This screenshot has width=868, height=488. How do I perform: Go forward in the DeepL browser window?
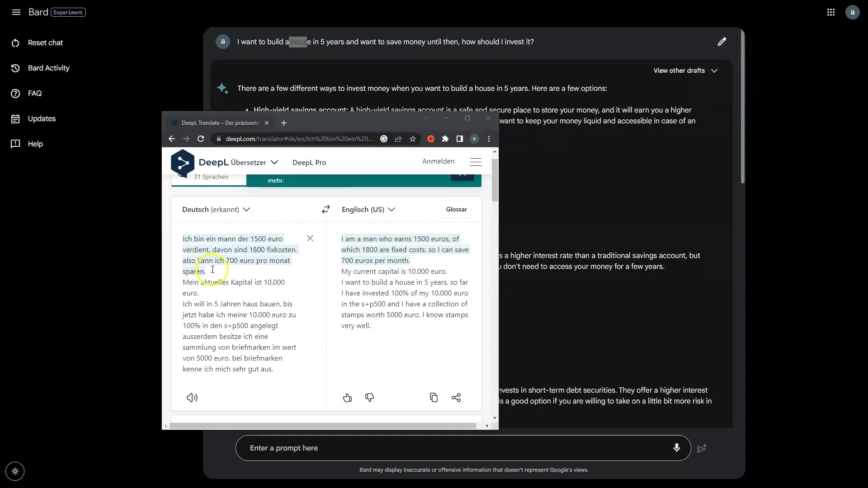(x=186, y=139)
